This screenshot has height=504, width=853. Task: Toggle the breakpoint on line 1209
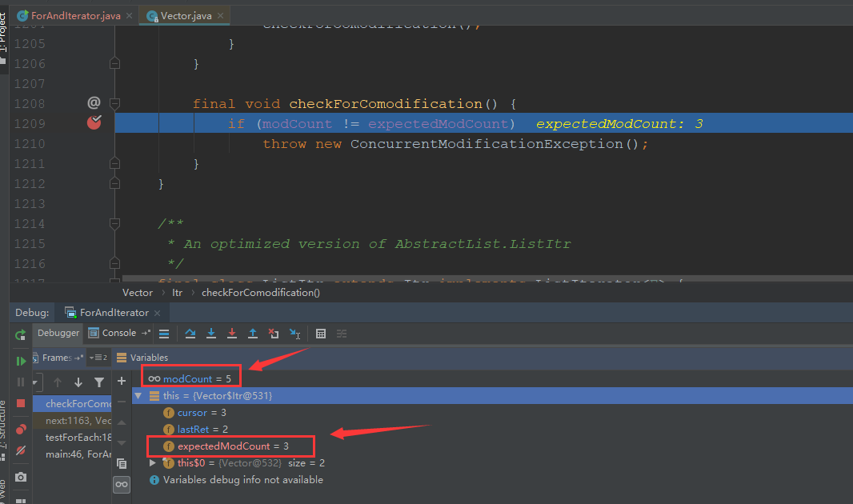click(x=94, y=122)
